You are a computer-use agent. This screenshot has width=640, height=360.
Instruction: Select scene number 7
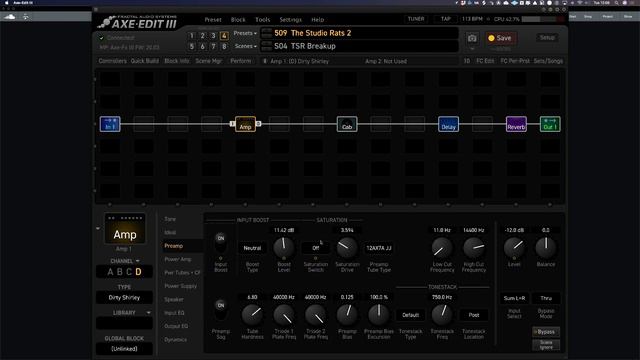pyautogui.click(x=213, y=47)
